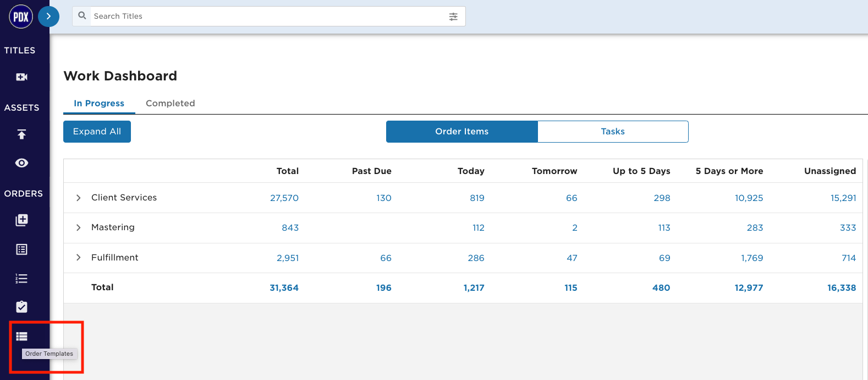Open Fulfillment total 2,951
Screen dimensions: 868x380
(288, 258)
